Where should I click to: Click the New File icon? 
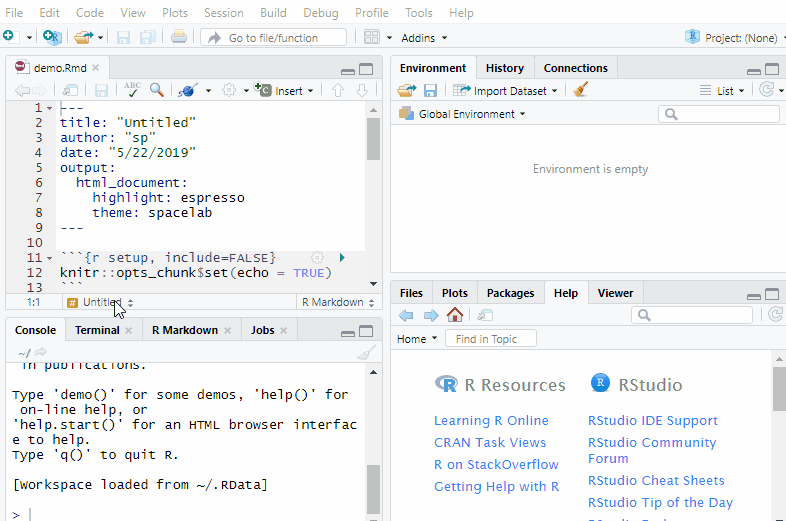10,37
